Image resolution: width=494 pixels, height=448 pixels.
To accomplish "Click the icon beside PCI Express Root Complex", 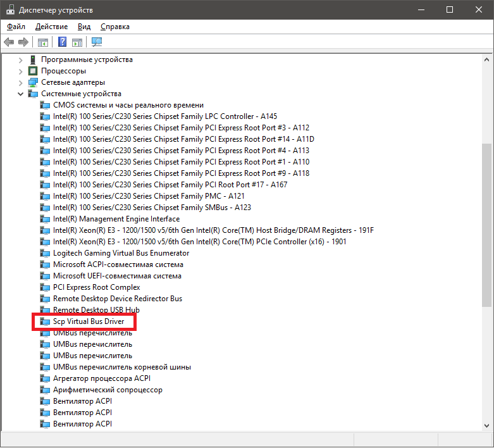I will point(45,287).
